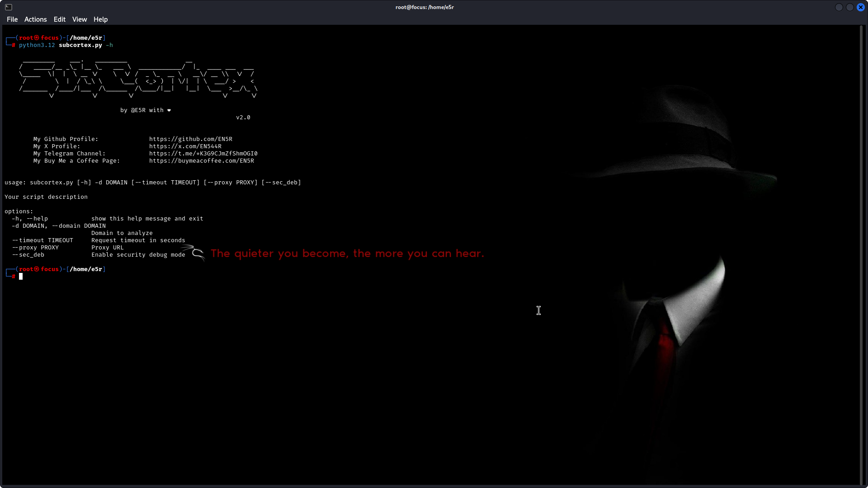Select the Help menu
This screenshot has height=488, width=868.
(100, 19)
